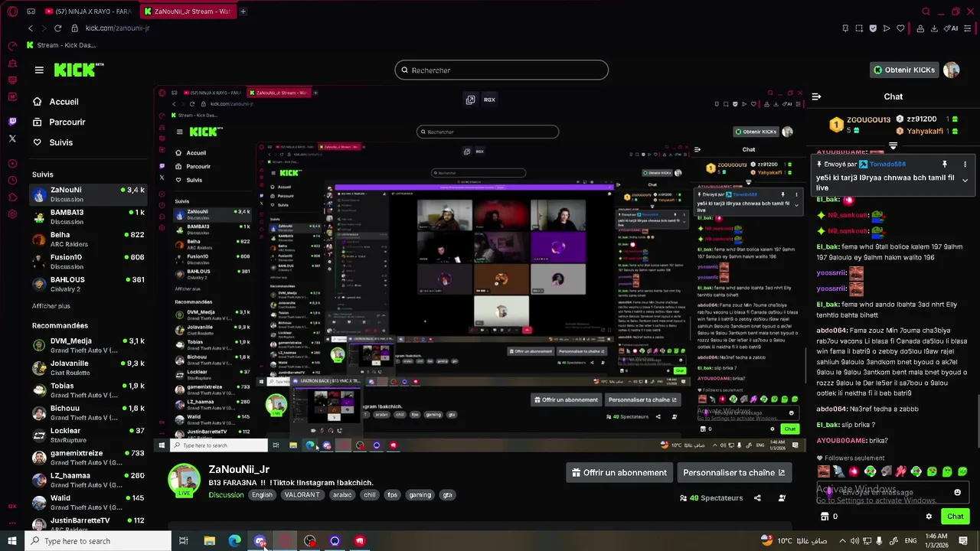Open Twitch in Opera sidebar
The height and width of the screenshot is (551, 980).
tap(12, 122)
